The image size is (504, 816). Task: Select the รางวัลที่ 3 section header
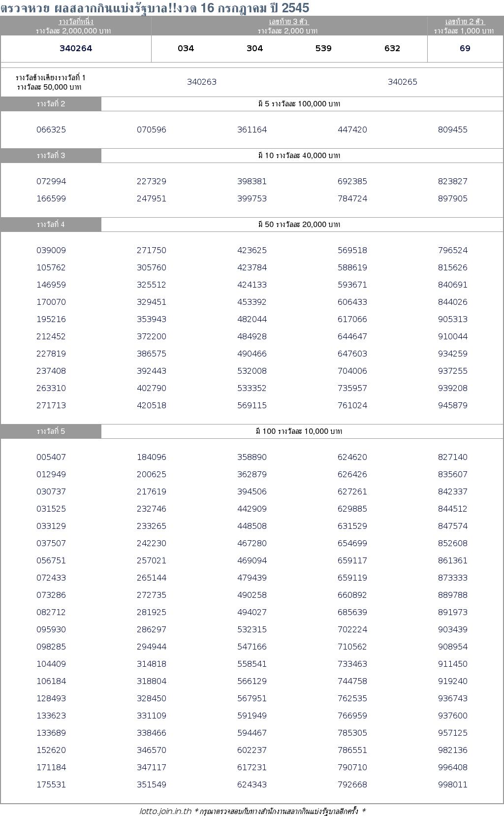(x=51, y=155)
